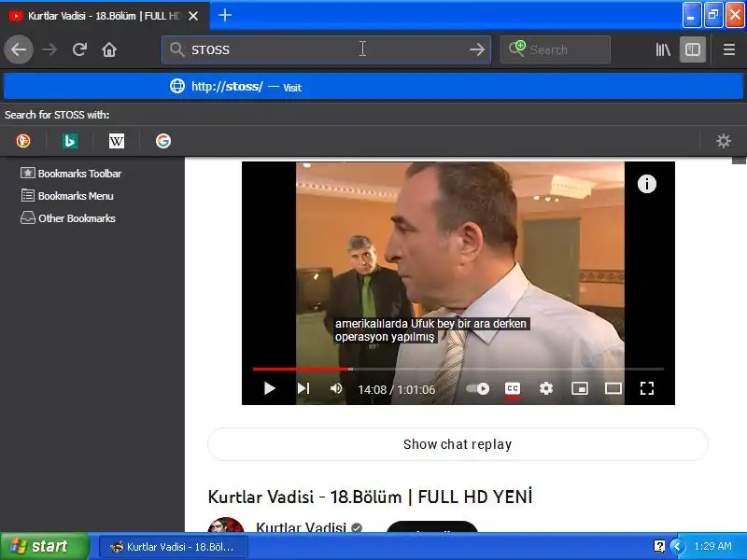Click the browser forward arrow
The height and width of the screenshot is (560, 747).
(49, 49)
